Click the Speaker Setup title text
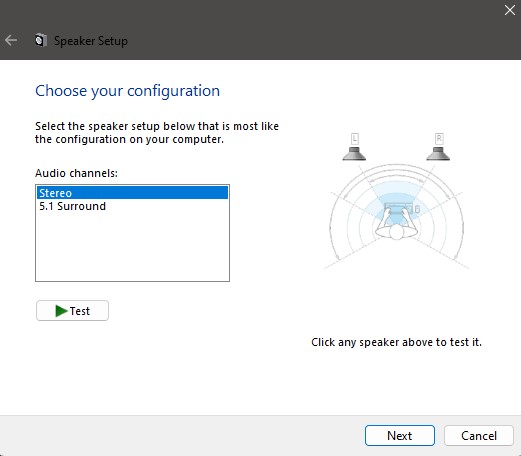Image resolution: width=521 pixels, height=456 pixels. coord(91,41)
